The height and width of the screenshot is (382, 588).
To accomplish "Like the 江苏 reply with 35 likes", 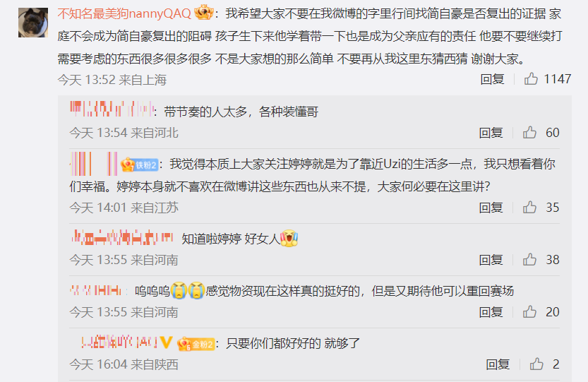I will tap(529, 207).
